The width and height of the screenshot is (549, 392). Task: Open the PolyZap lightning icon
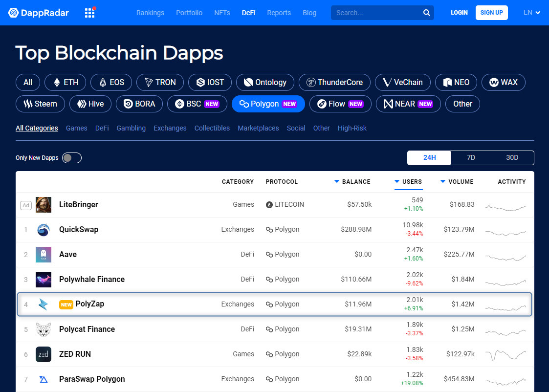pyautogui.click(x=44, y=304)
